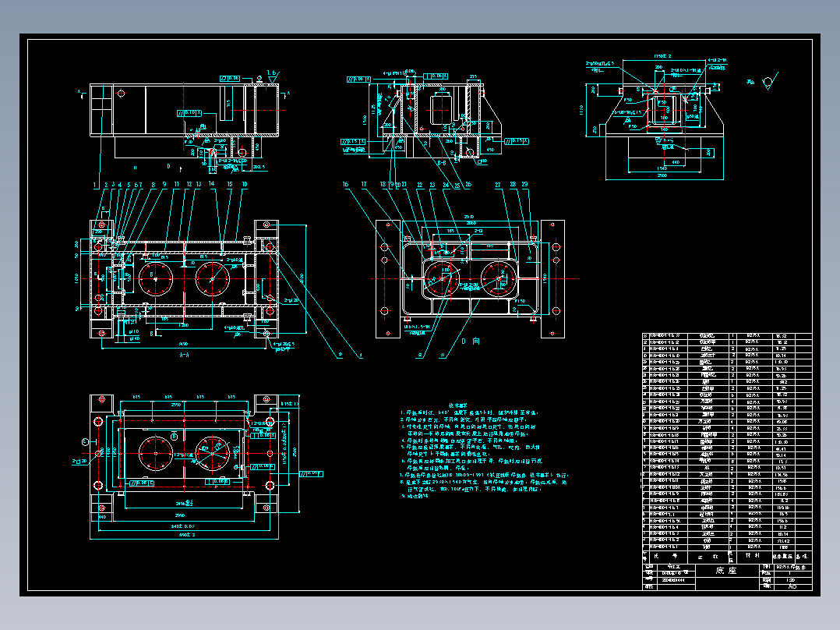Viewport: 840px width, 630px height.
Task: Select part callout number 24
Action: (446, 186)
